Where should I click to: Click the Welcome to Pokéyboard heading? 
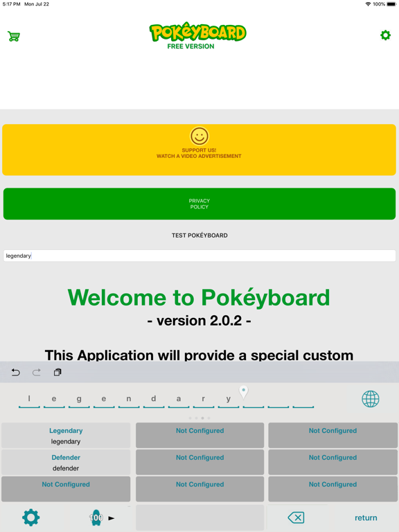pos(199,298)
